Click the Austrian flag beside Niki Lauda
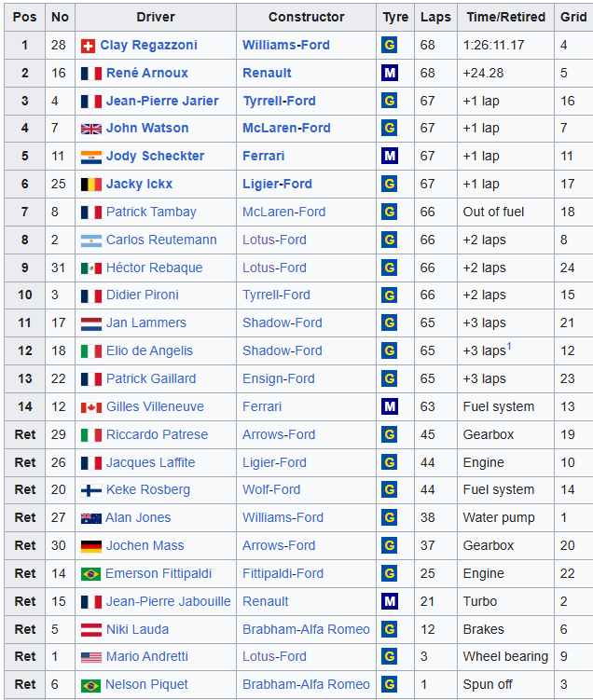 (x=91, y=630)
